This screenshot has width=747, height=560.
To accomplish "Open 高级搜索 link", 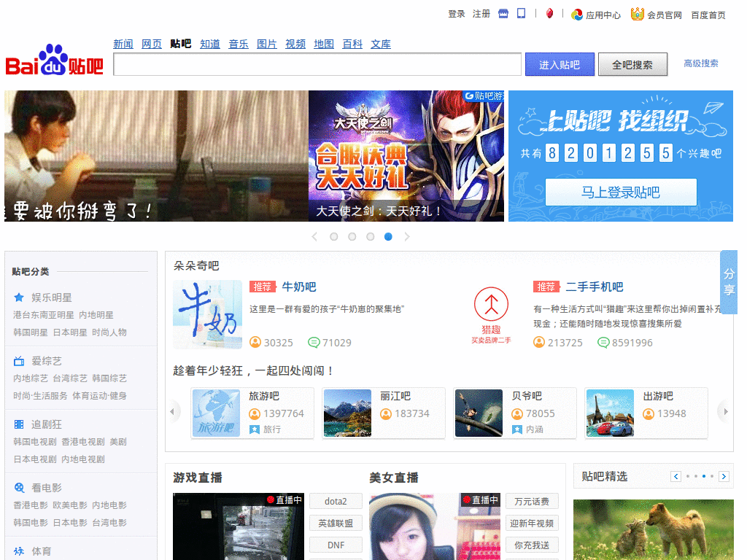I will (701, 63).
